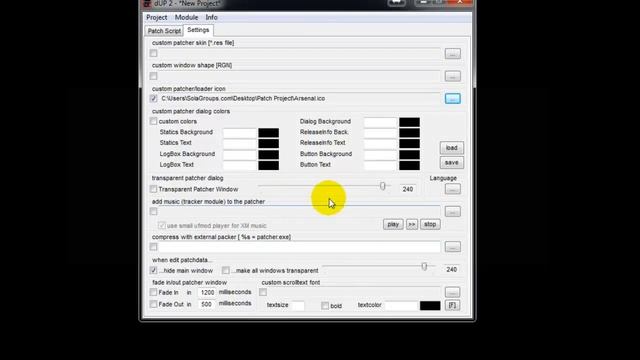Enable the custom scrolltext font checkbox
The image size is (640, 360).
263,292
